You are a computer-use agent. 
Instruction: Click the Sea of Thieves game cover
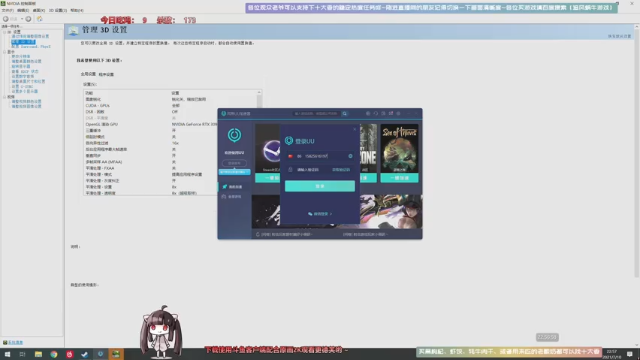tap(399, 149)
